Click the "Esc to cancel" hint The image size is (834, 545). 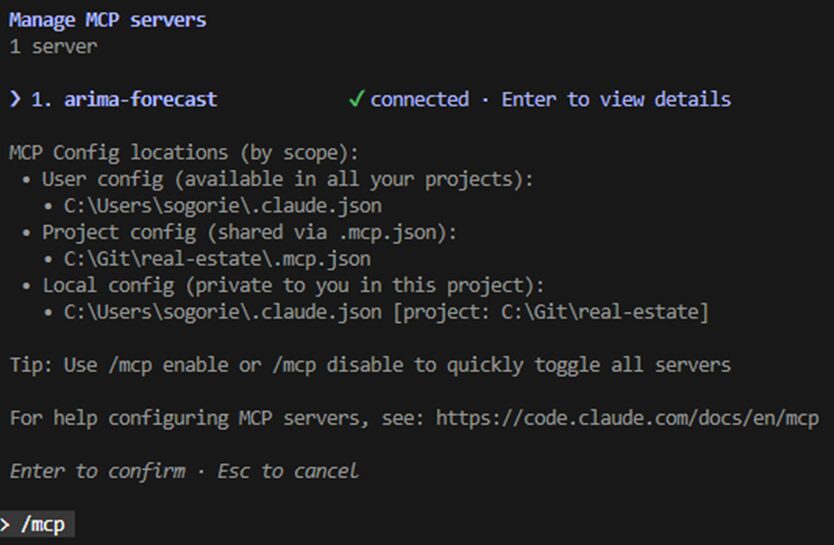[x=288, y=470]
